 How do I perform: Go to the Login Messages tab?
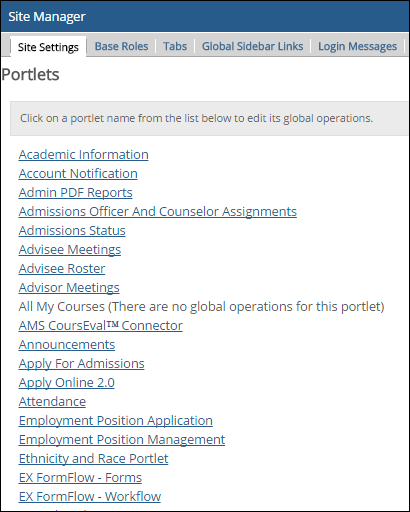[x=357, y=46]
